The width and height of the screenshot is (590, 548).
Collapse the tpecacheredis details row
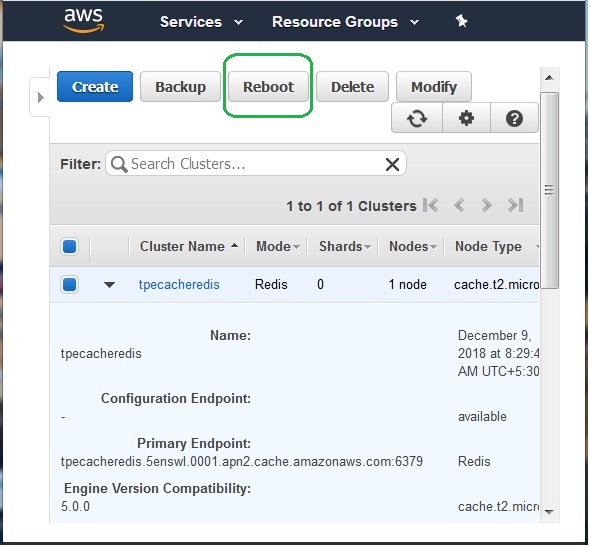coord(109,285)
